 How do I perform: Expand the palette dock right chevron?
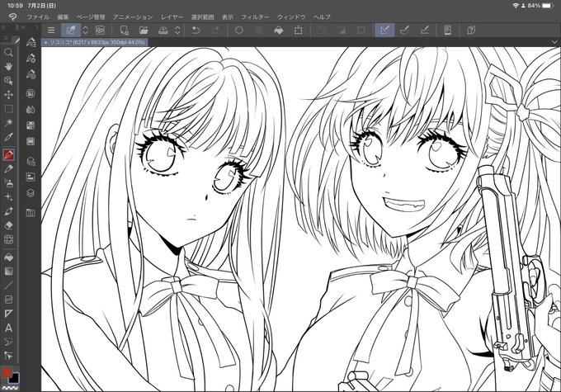pos(36,27)
